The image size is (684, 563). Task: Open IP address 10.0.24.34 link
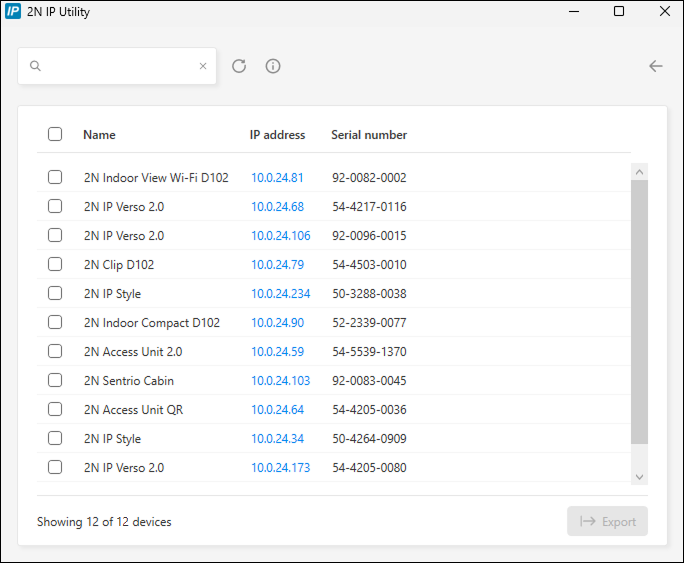277,439
